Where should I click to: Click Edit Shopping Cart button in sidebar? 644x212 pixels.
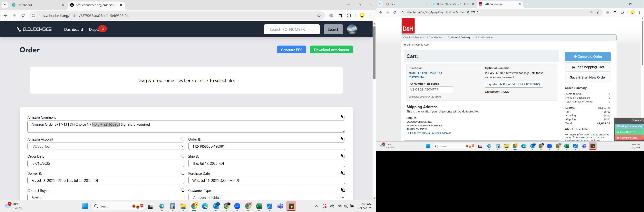[588, 67]
